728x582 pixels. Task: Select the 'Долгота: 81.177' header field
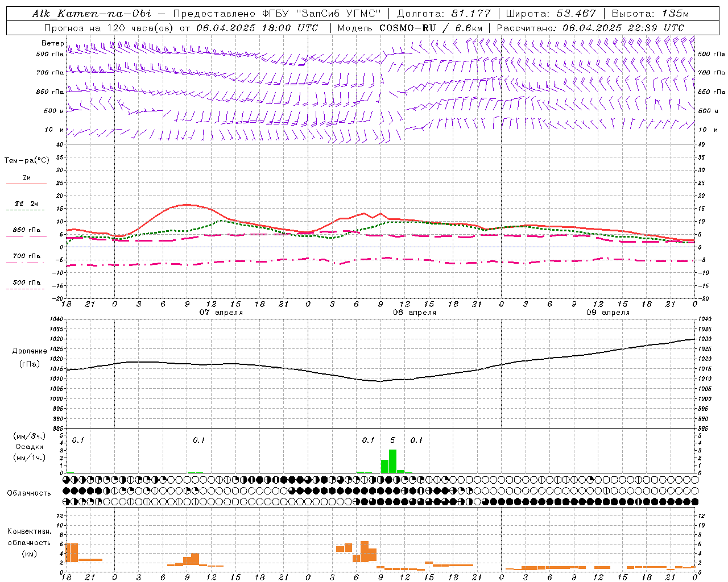pyautogui.click(x=445, y=14)
